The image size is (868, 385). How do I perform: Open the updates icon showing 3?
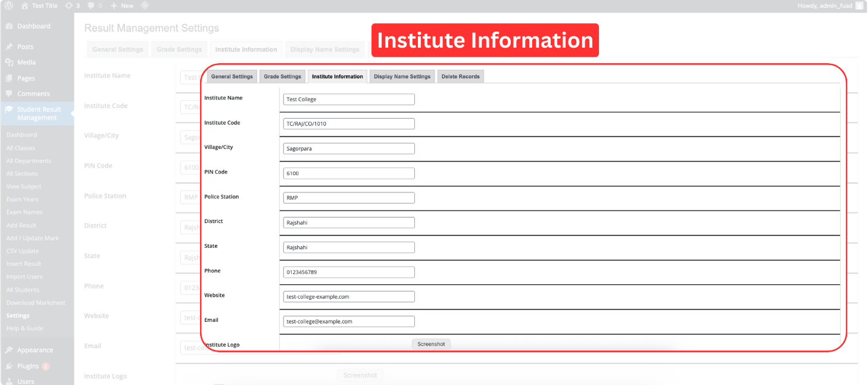point(68,5)
